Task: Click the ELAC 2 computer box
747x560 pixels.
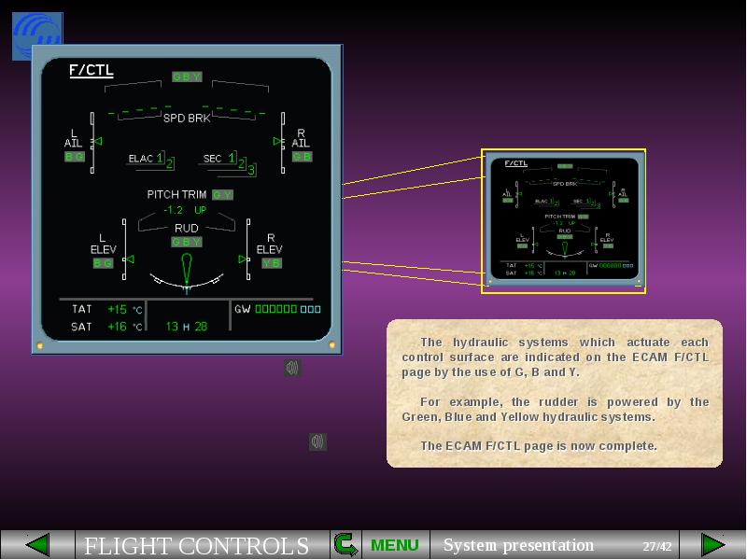Action: tap(170, 164)
